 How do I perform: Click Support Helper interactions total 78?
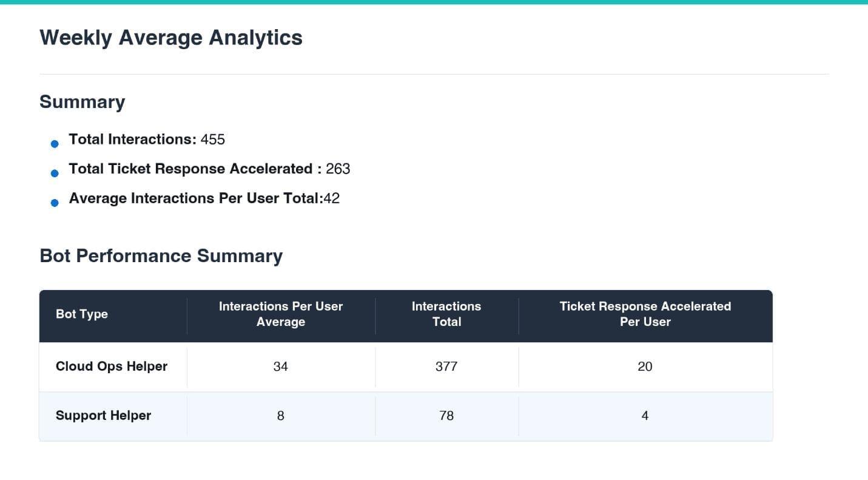coord(446,416)
